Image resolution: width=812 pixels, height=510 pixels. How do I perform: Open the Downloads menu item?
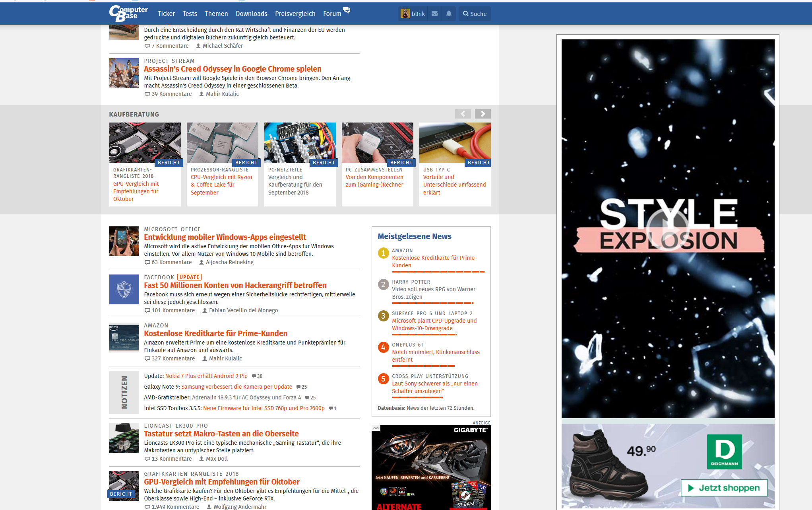click(x=251, y=14)
